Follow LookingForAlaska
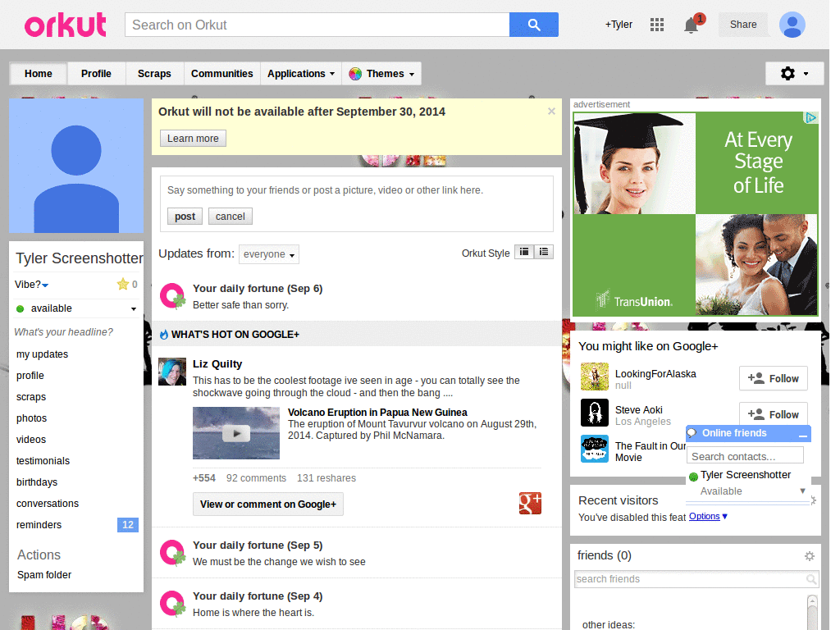This screenshot has width=840, height=630. 773,379
